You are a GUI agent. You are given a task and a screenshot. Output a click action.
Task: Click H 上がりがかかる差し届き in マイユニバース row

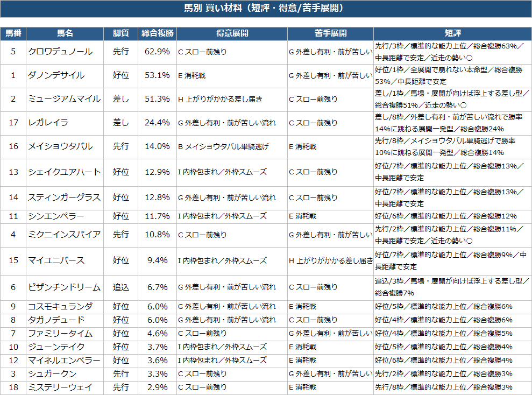click(x=331, y=260)
